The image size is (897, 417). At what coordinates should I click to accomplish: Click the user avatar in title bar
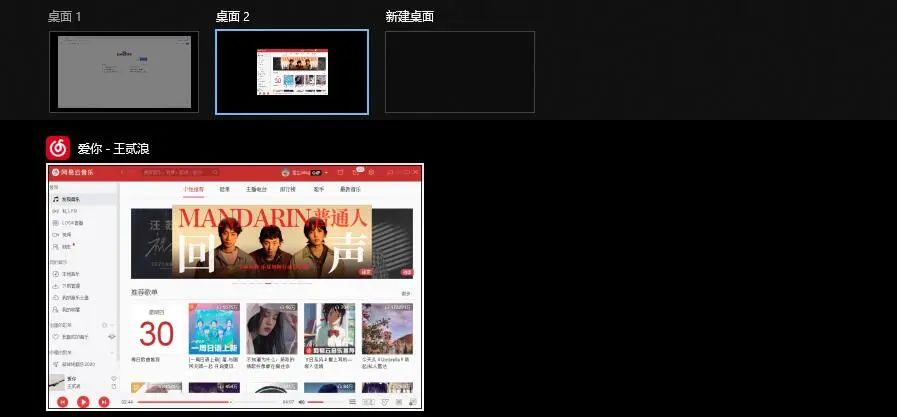coord(285,172)
